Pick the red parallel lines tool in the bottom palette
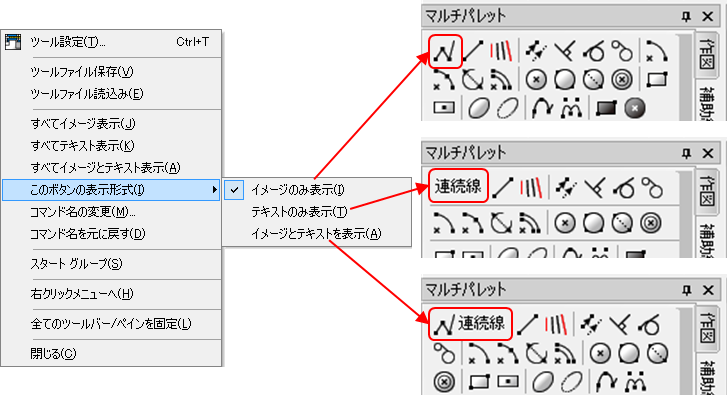727x395 pixels. coord(556,325)
